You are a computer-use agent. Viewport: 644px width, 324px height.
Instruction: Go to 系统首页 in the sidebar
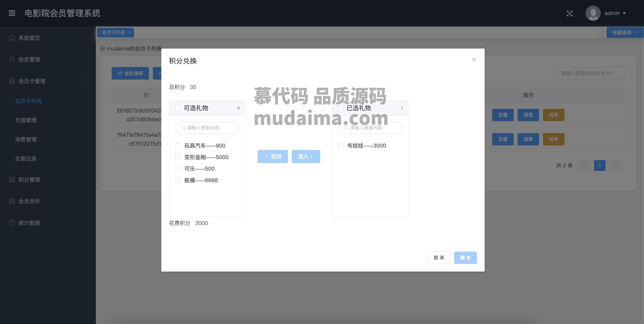[48, 38]
